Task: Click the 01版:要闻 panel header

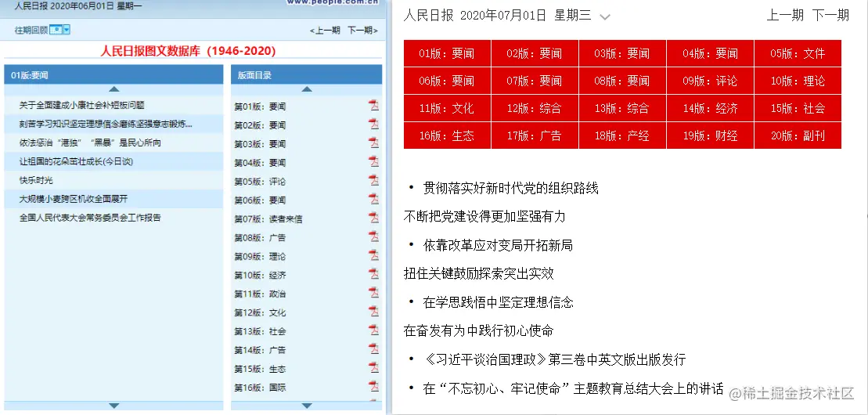Action: click(x=113, y=75)
